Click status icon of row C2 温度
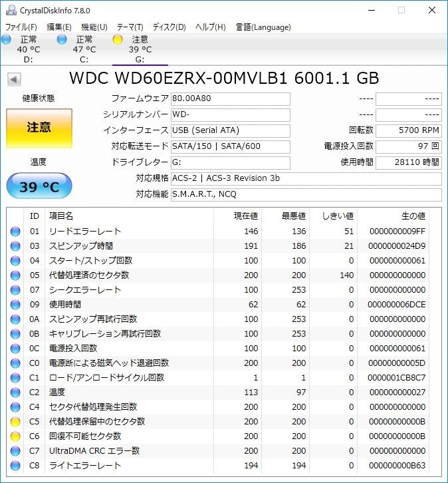Image resolution: width=448 pixels, height=483 pixels. pyautogui.click(x=15, y=393)
